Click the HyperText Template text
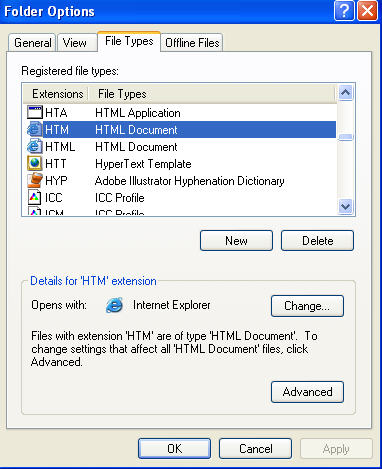This screenshot has width=382, height=469. coord(143,164)
